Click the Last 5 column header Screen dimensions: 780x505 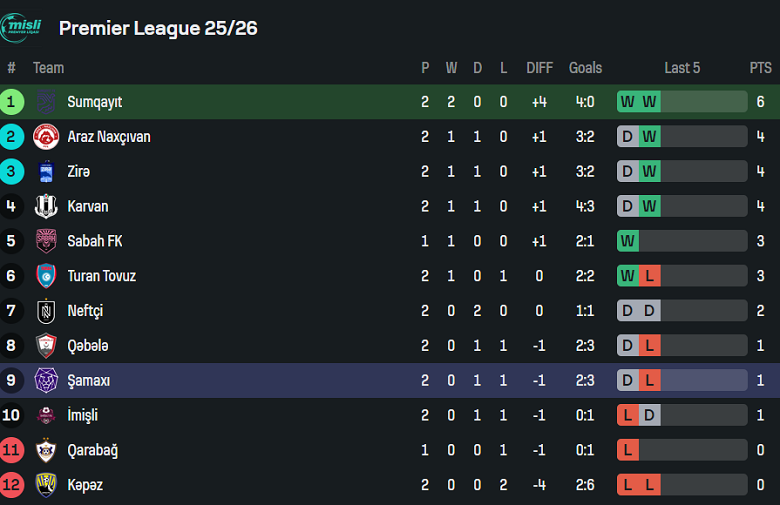tap(682, 68)
